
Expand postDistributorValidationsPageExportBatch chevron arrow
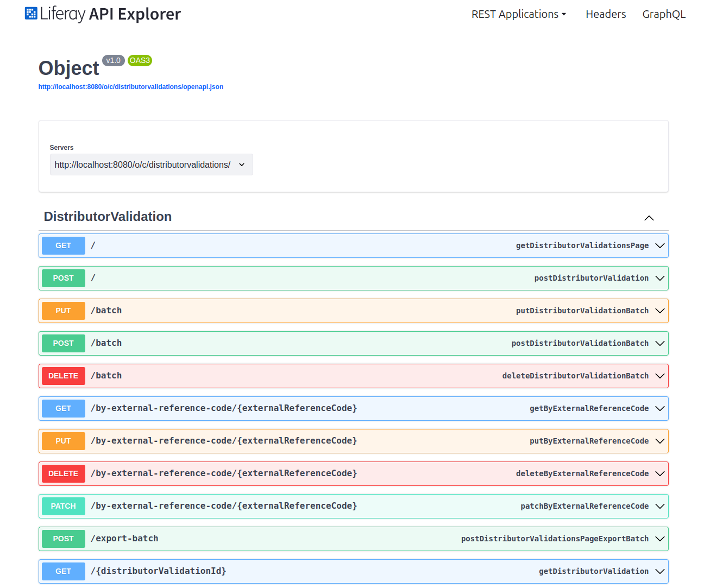point(659,539)
